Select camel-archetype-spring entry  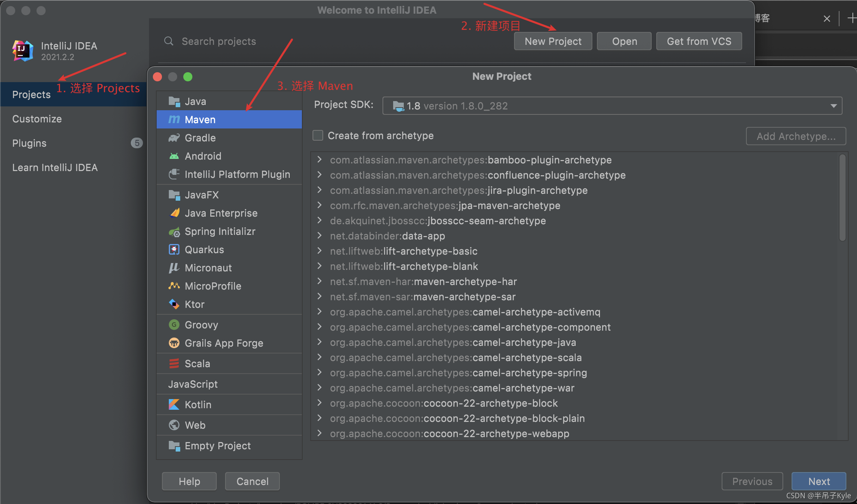tap(458, 372)
